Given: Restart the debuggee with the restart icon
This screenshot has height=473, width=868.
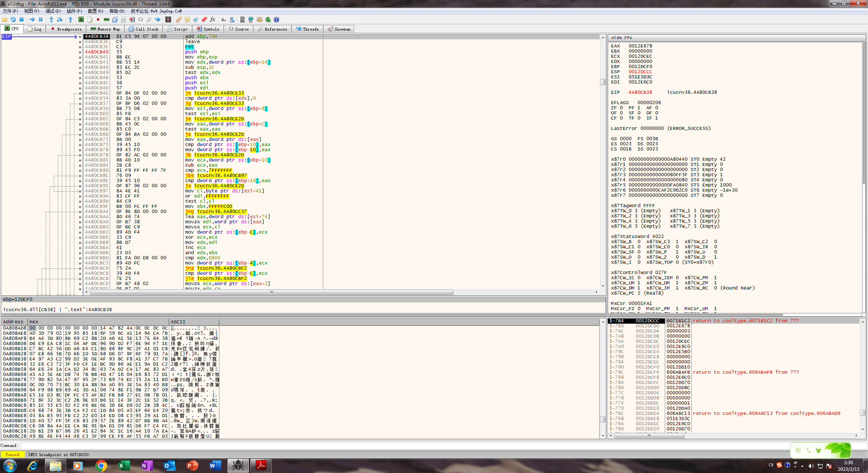Looking at the screenshot, I should (13, 19).
